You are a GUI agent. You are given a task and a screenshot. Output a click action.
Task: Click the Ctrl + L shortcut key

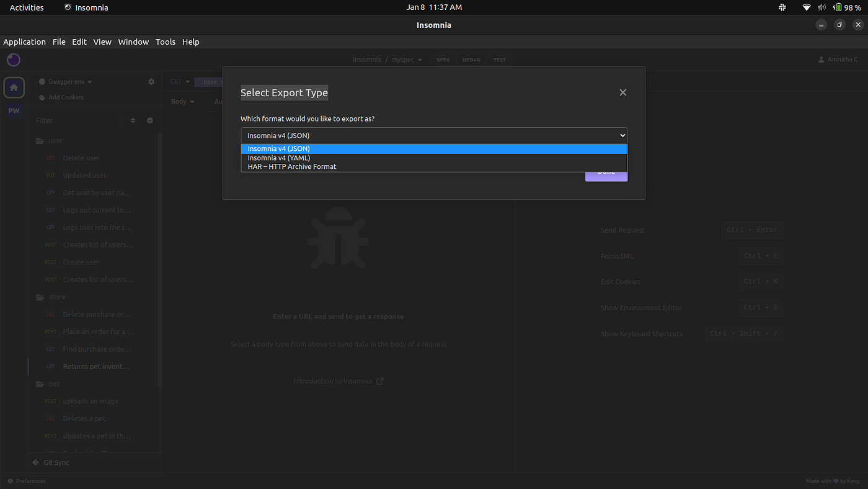click(x=761, y=256)
